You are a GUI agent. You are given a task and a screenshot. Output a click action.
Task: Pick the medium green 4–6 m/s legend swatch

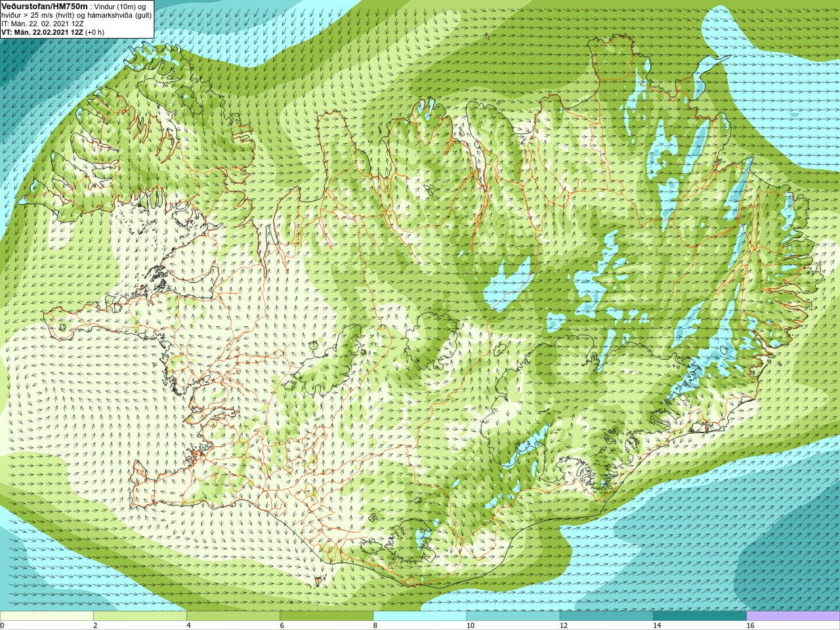click(233, 616)
